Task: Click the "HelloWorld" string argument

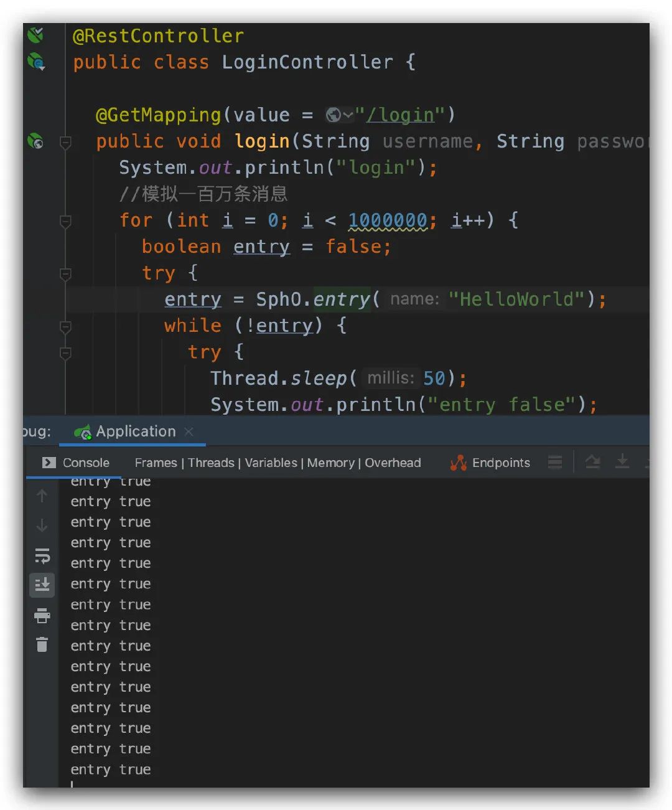Action: (x=516, y=299)
